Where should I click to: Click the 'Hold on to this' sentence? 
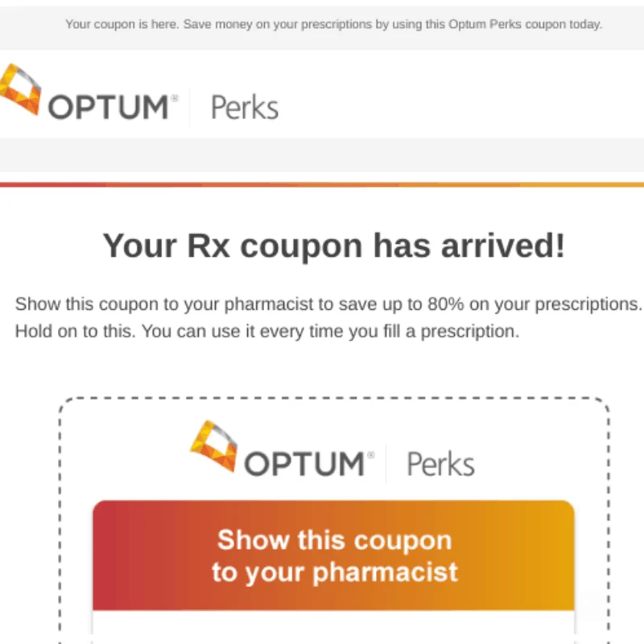click(267, 331)
